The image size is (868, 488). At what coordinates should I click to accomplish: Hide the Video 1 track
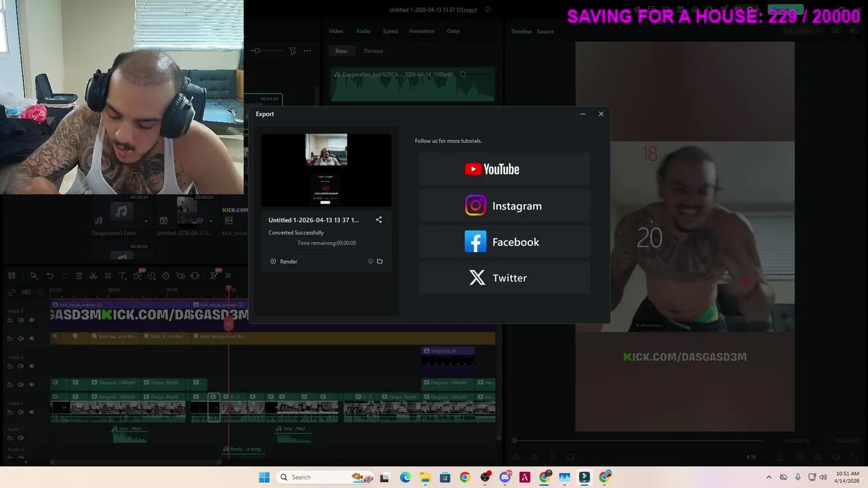(x=31, y=412)
